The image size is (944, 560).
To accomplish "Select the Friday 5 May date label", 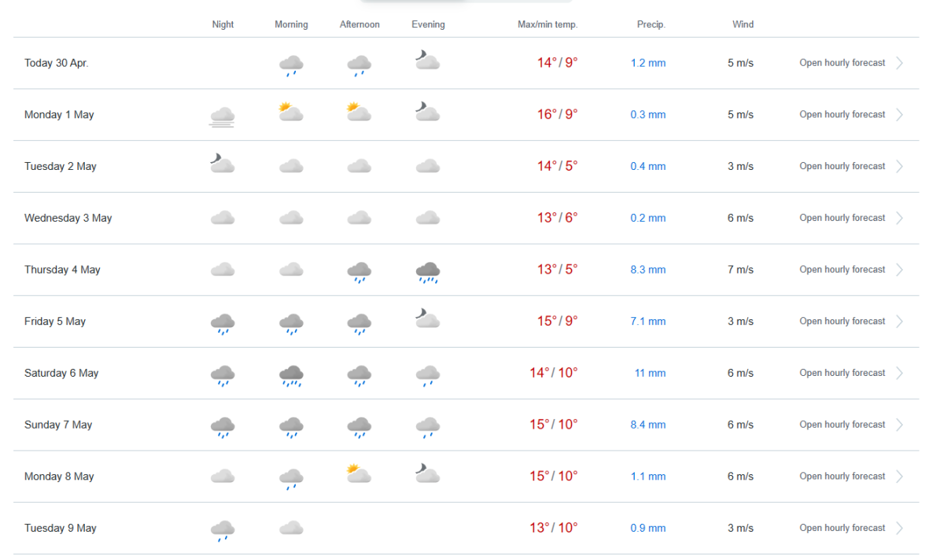I will [55, 322].
